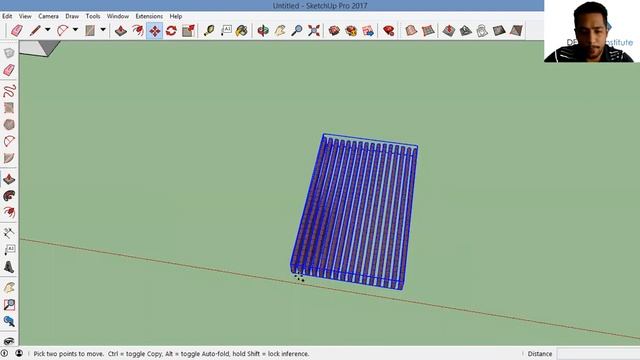
Task: Select the Pan tool in left toolbar
Action: click(9, 287)
